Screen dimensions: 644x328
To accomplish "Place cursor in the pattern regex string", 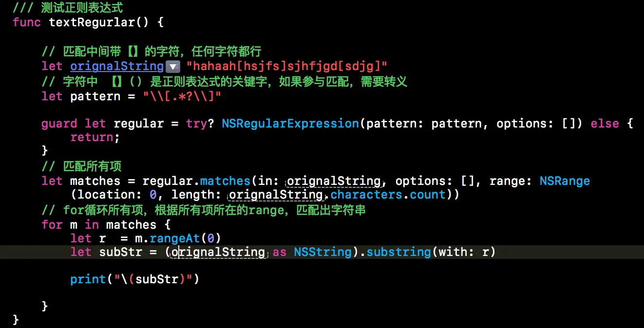I will (x=182, y=96).
